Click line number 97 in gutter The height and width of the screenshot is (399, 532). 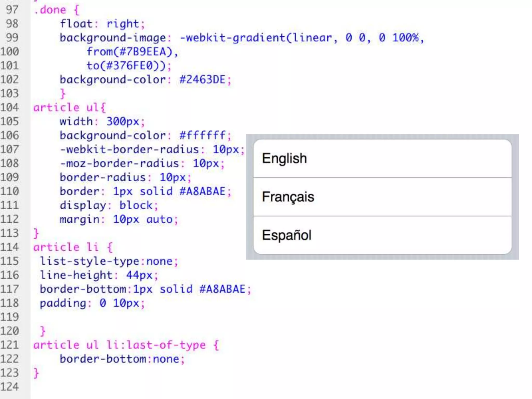tap(12, 10)
